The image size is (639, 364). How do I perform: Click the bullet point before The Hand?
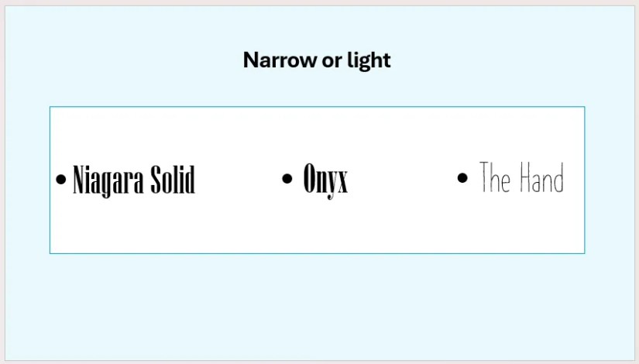point(462,177)
